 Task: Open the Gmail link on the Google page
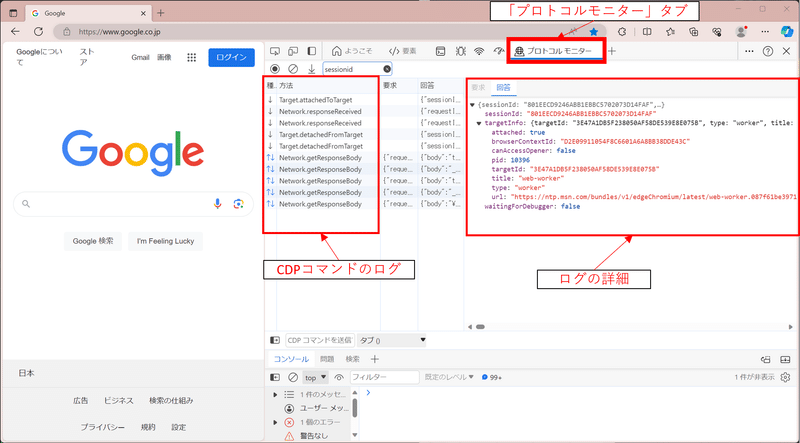[x=140, y=58]
